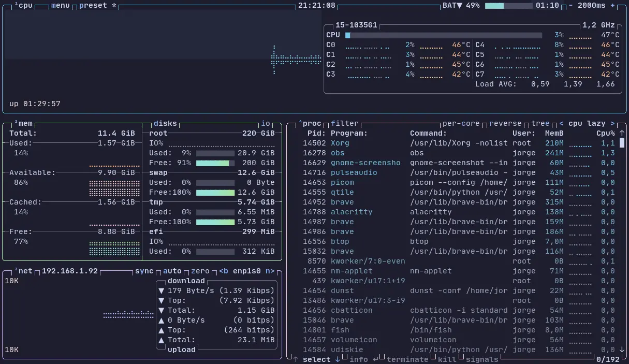Toggle reverse sorting order of processes
This screenshot has height=364, width=629.
506,123
